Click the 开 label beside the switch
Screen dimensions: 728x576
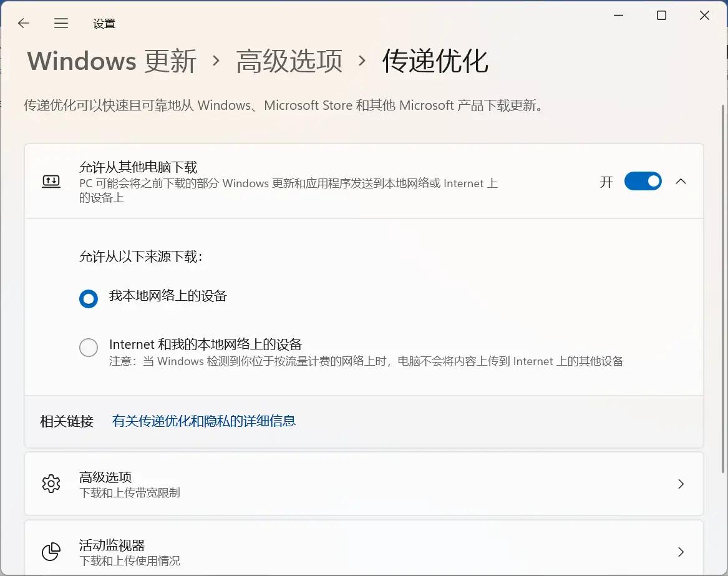point(606,181)
